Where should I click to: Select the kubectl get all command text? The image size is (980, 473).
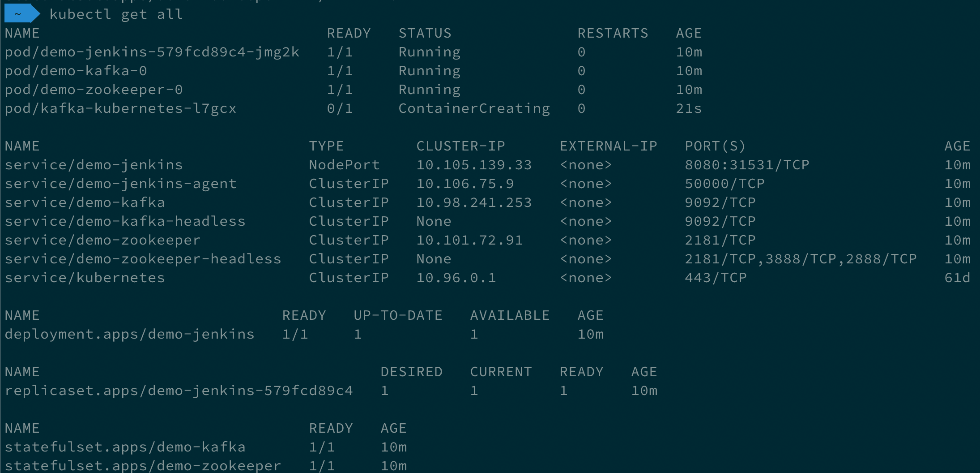pos(116,14)
